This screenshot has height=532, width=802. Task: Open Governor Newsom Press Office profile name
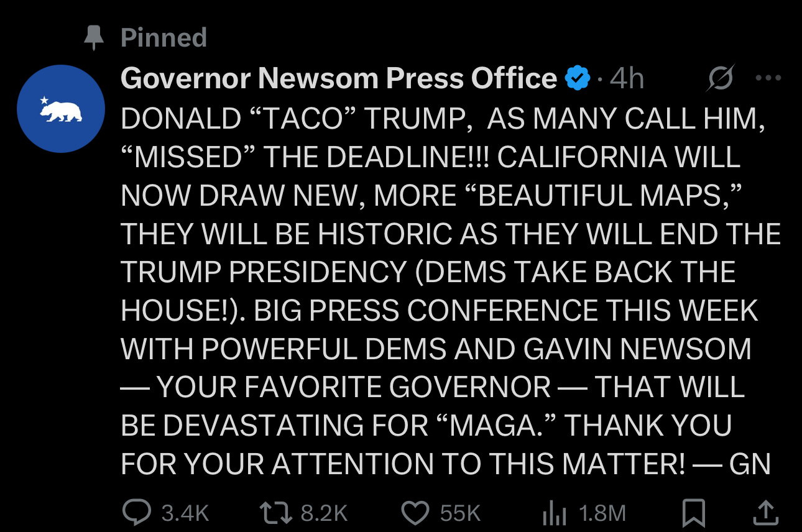(338, 78)
